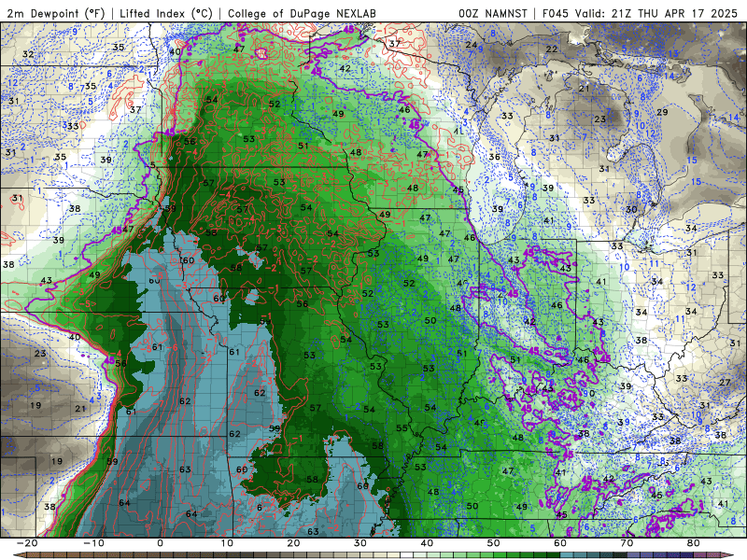Screen dimensions: 747x560
Task: Click the '10' tick label on color scale
Action: tap(227, 543)
